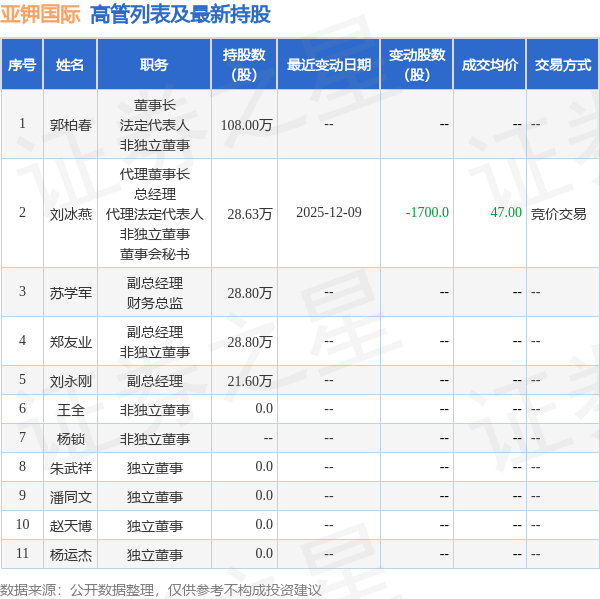600x599 pixels.
Task: Click the 28.80万 value in 郑友业's row
Action: pyautogui.click(x=249, y=342)
